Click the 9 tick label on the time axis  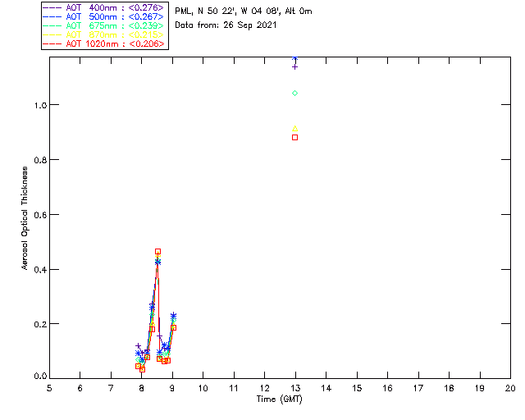point(172,388)
